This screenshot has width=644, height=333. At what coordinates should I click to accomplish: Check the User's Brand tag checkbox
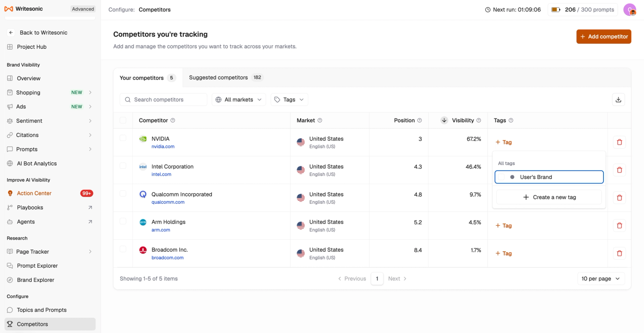501,177
